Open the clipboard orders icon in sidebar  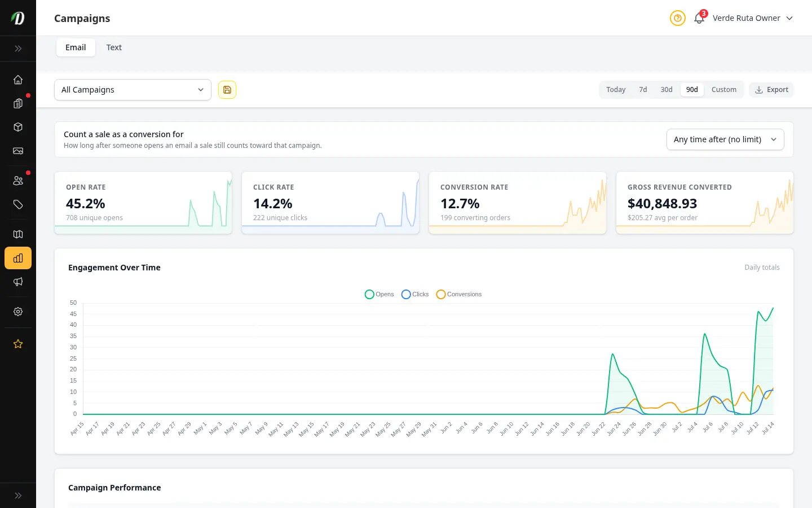pyautogui.click(x=18, y=103)
